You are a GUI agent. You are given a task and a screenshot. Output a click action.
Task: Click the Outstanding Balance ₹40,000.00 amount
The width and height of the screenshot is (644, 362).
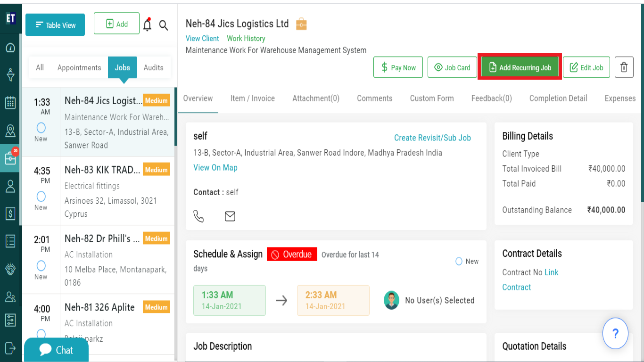click(x=606, y=210)
